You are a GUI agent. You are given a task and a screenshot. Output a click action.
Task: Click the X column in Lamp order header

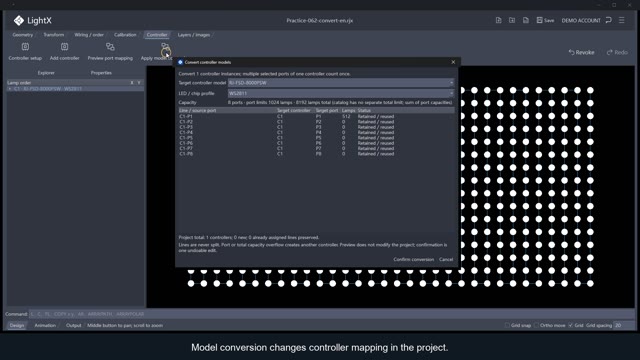pyautogui.click(x=132, y=83)
